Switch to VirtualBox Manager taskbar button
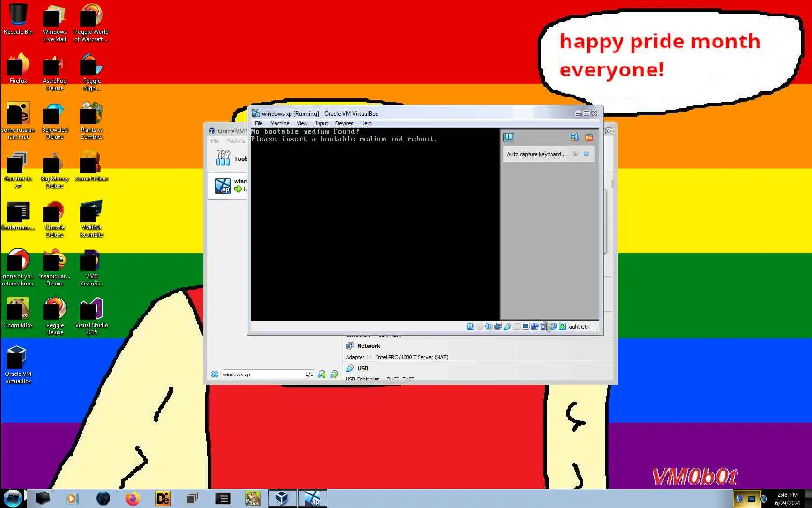 [x=282, y=498]
